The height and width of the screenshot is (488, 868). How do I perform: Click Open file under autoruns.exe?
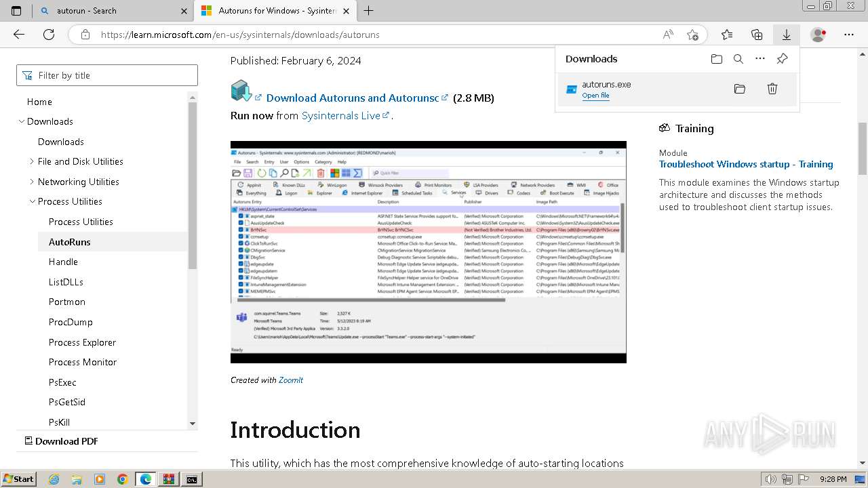point(595,96)
